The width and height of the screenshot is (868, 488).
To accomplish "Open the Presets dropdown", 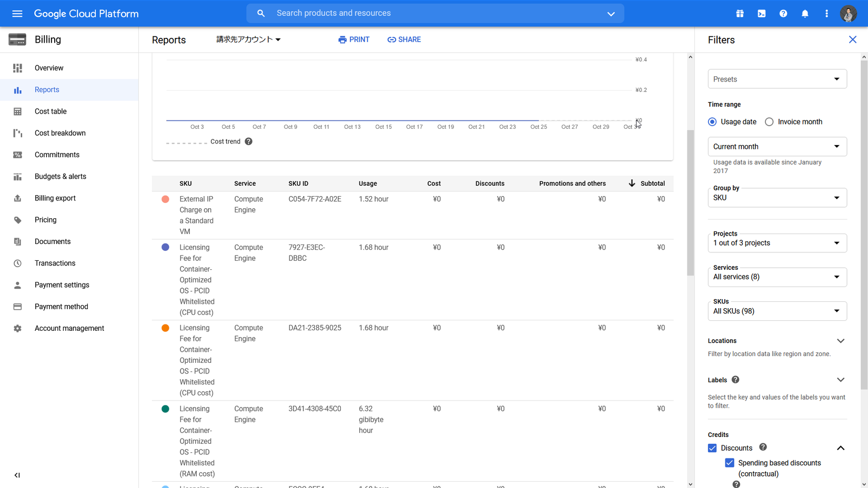I will tap(777, 79).
